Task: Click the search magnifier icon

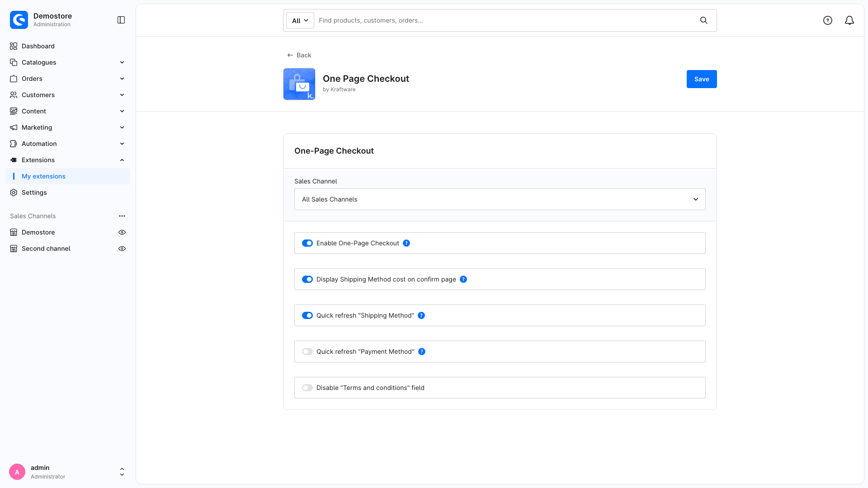Action: (x=704, y=20)
